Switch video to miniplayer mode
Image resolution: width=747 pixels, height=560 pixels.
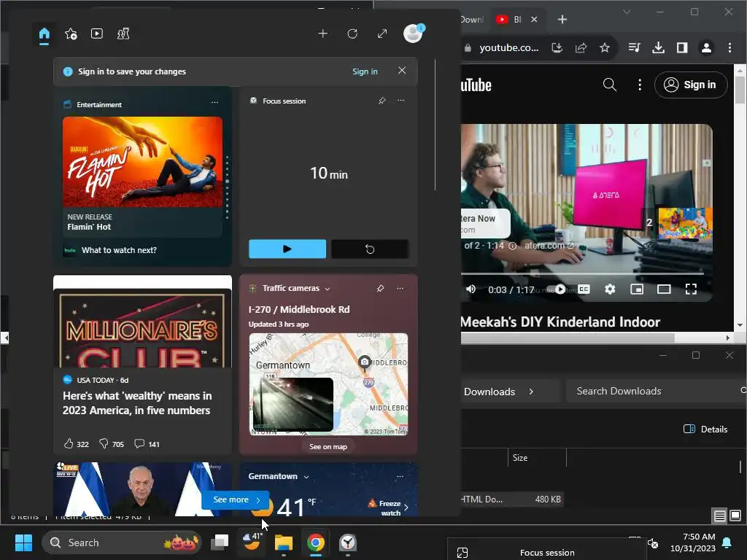[x=637, y=289]
